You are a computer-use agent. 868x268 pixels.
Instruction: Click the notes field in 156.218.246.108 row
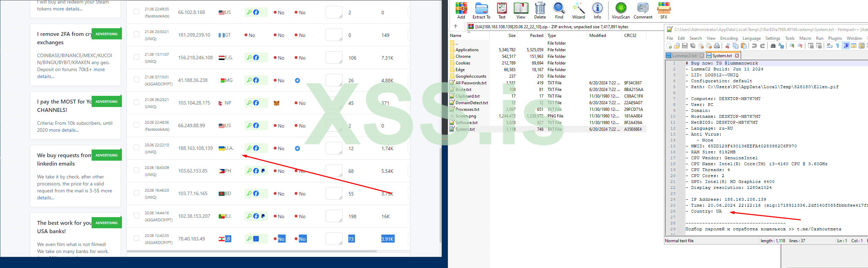334,58
